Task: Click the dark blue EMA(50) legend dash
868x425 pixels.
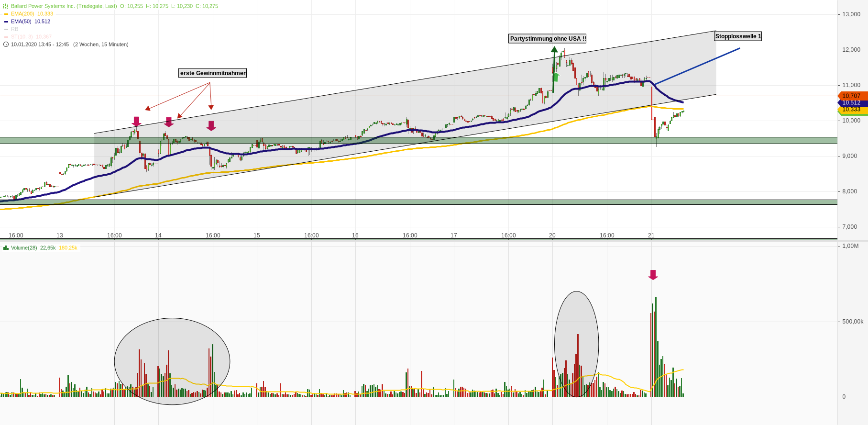Action: coord(6,22)
